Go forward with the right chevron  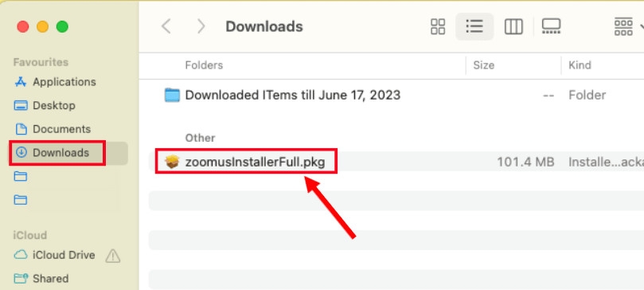[x=201, y=27]
